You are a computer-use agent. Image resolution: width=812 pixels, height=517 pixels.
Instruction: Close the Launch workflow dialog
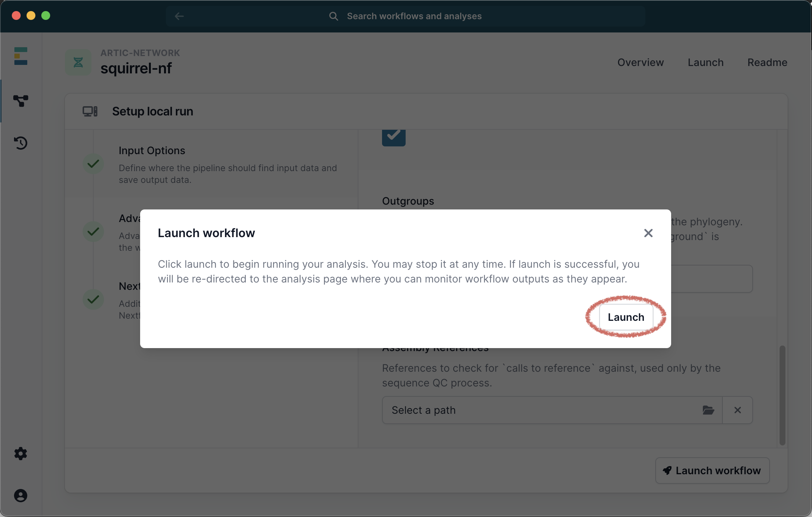648,233
